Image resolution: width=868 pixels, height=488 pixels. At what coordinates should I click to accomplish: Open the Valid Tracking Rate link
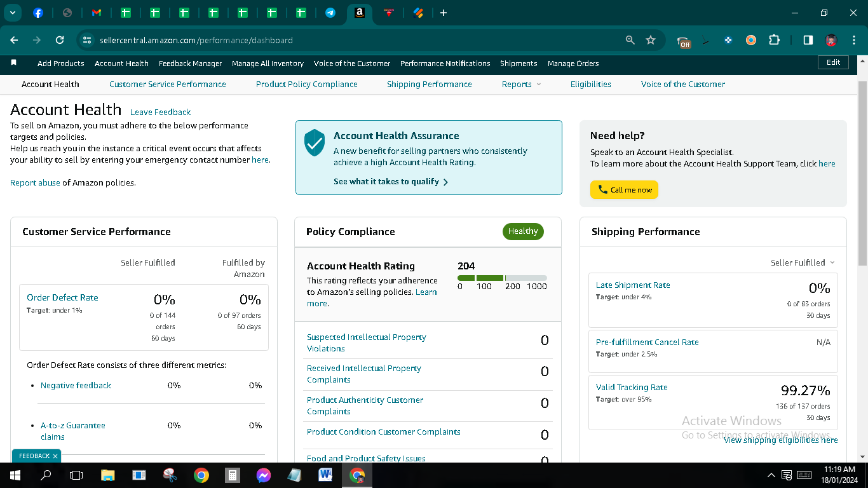632,388
